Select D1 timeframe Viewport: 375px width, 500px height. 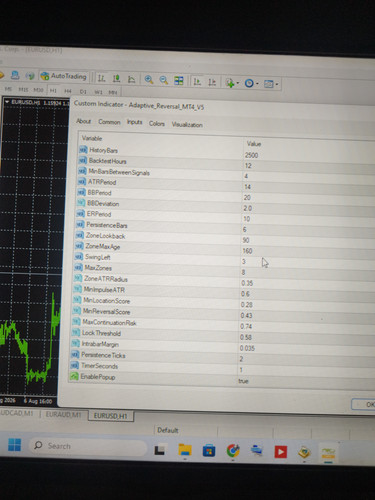pyautogui.click(x=83, y=91)
